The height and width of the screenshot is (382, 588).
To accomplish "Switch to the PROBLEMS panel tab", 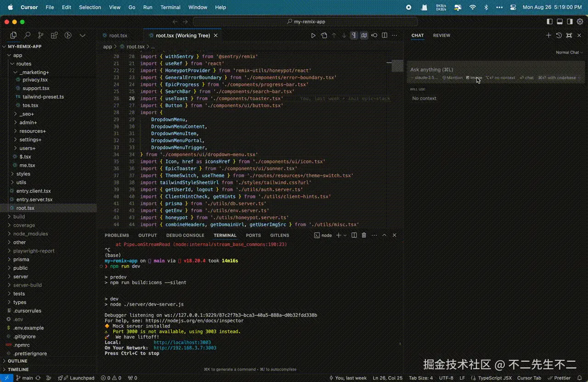I will (117, 235).
